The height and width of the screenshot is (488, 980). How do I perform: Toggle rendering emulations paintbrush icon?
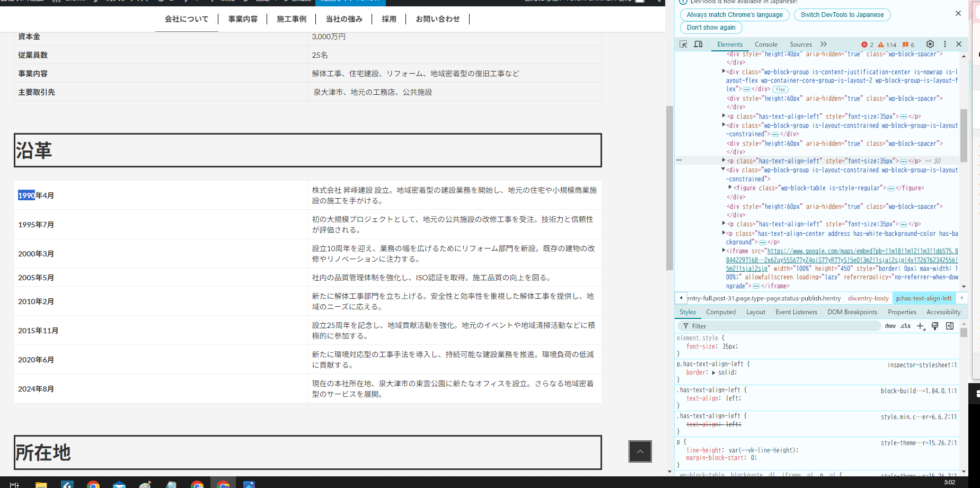coord(935,326)
